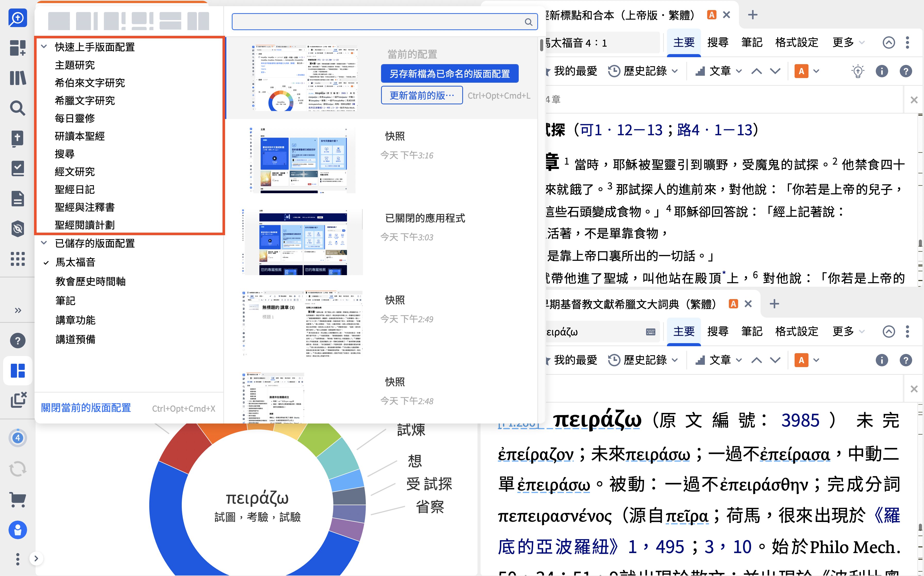Image resolution: width=924 pixels, height=576 pixels.
Task: Open the sidebar three-dot more menu
Action: click(18, 559)
